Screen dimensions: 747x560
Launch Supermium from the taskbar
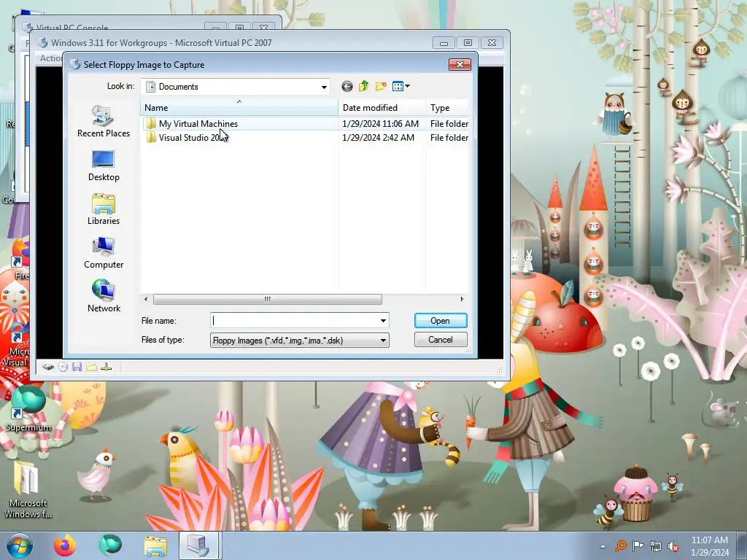tap(110, 545)
